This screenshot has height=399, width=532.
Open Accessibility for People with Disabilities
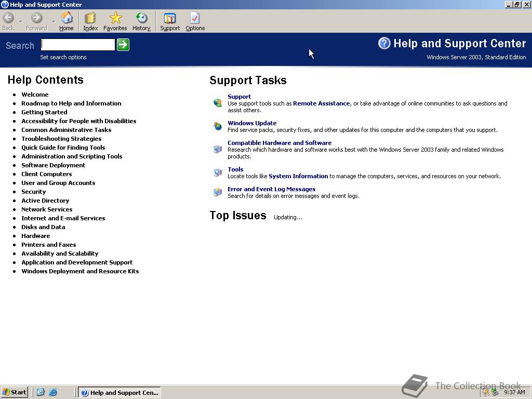point(79,121)
